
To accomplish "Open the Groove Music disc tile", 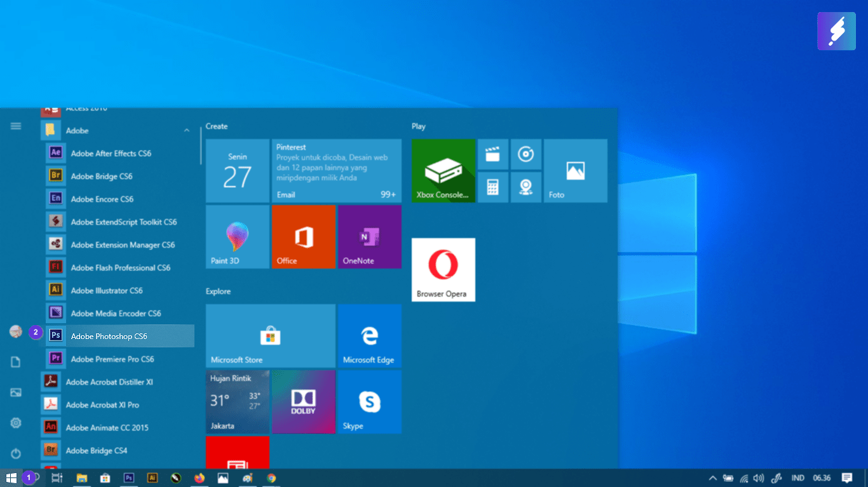I will point(526,154).
